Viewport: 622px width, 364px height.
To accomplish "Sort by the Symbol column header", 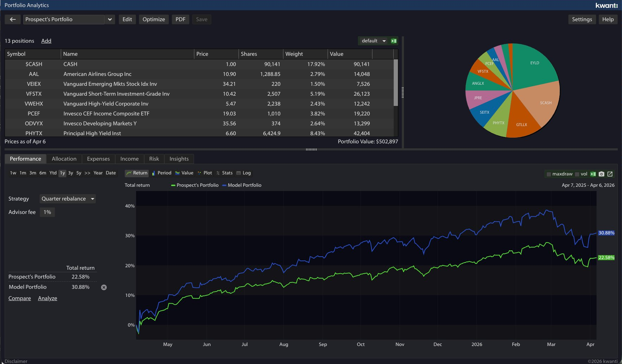I will (33, 54).
